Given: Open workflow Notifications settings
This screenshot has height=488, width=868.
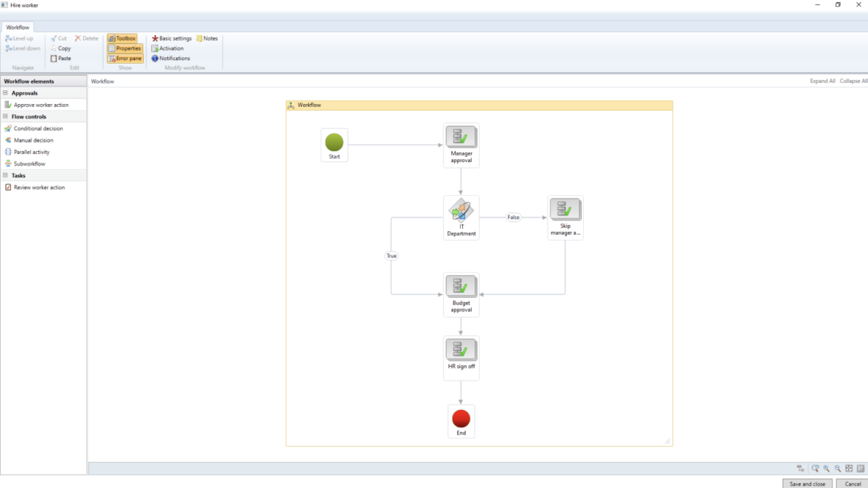Looking at the screenshot, I should point(171,59).
